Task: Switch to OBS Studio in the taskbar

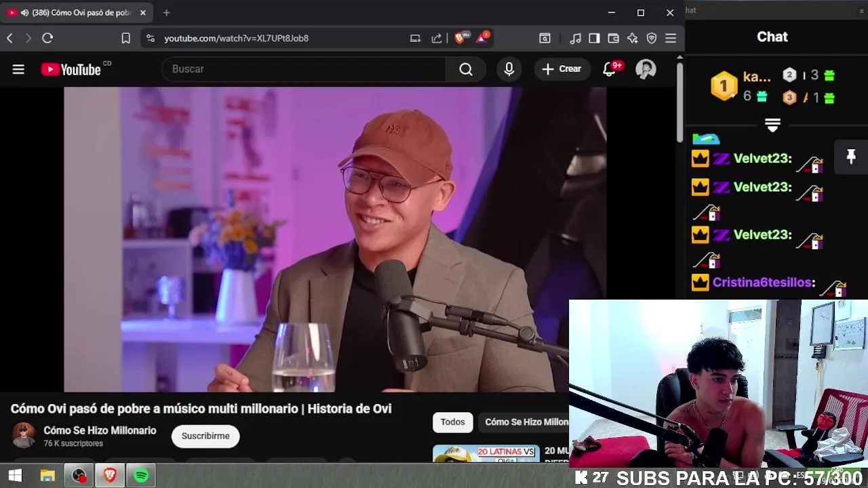Action: (79, 476)
